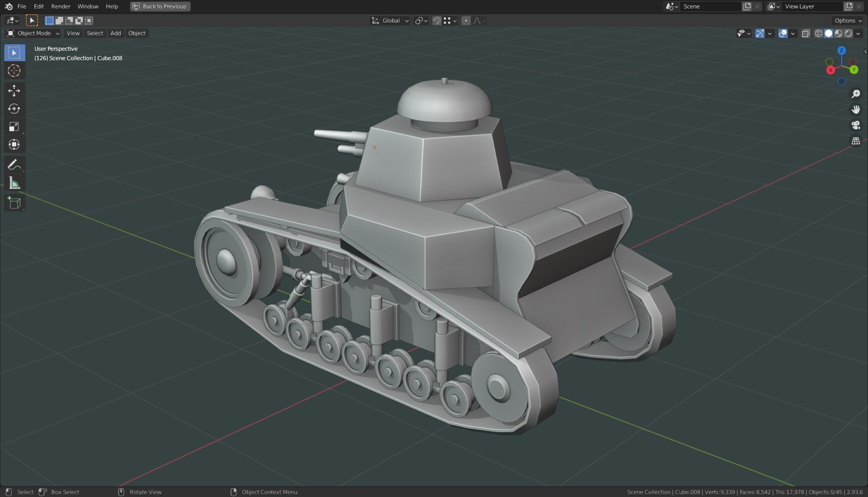Choose subtract selection mode icon
This screenshot has width=868, height=497.
(69, 20)
